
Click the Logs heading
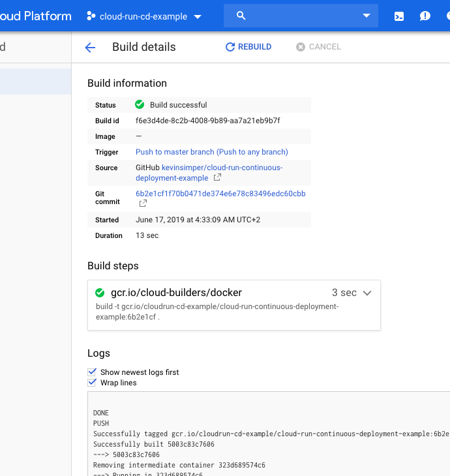tap(98, 353)
